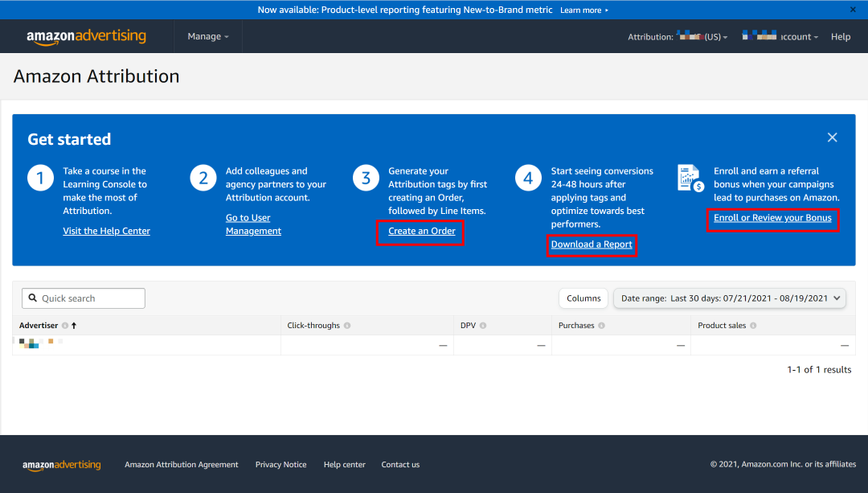Image resolution: width=868 pixels, height=493 pixels.
Task: Click Learn more in top banner
Action: coord(584,10)
